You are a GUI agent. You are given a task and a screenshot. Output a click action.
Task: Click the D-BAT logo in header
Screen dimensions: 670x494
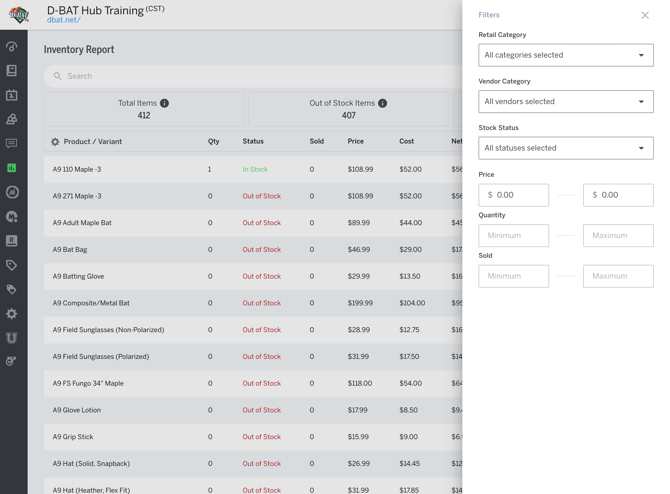[x=19, y=14]
